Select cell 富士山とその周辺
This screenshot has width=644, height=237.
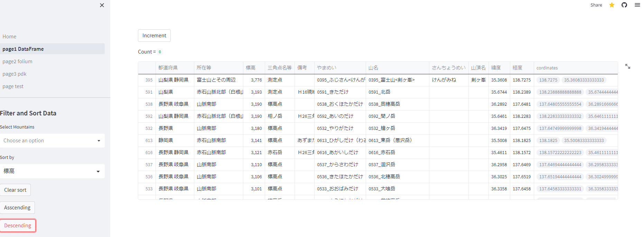coord(218,80)
